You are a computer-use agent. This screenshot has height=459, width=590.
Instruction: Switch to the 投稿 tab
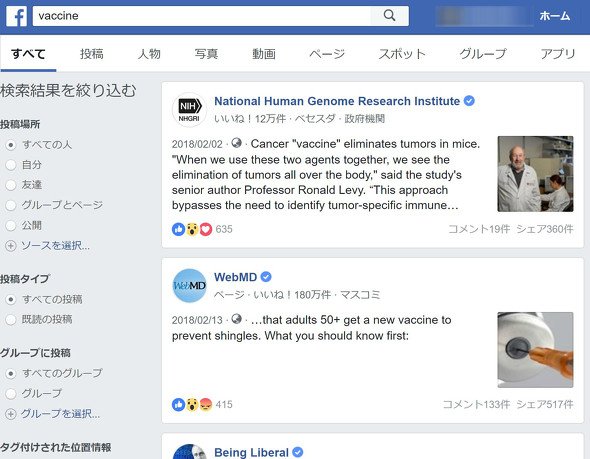[x=91, y=54]
